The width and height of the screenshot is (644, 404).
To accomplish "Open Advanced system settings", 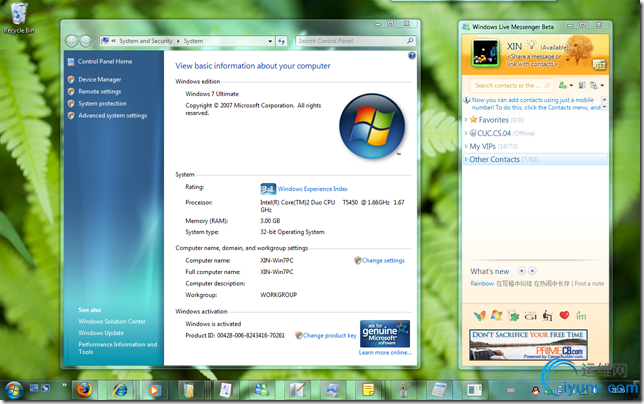I will pyautogui.click(x=113, y=116).
